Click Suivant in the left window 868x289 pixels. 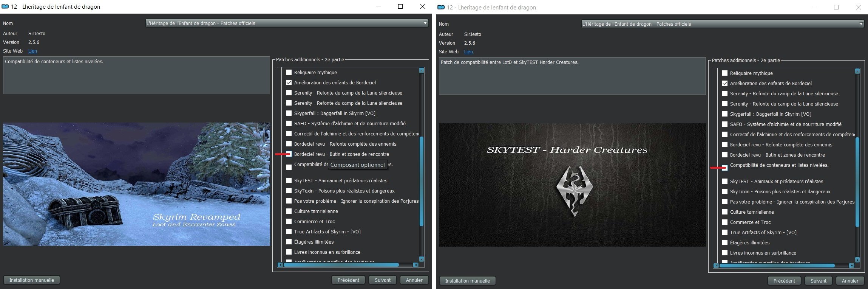[x=383, y=280]
